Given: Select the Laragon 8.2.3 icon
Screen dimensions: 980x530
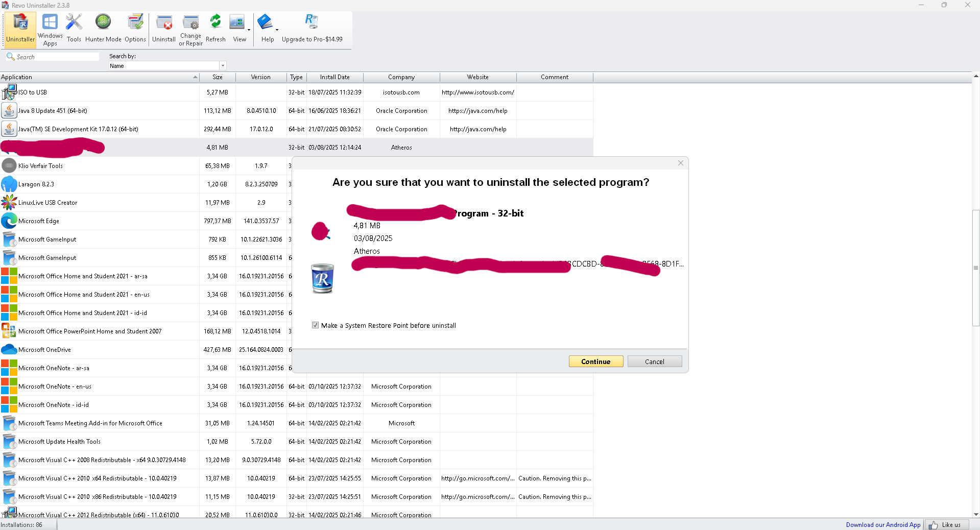Looking at the screenshot, I should point(9,184).
